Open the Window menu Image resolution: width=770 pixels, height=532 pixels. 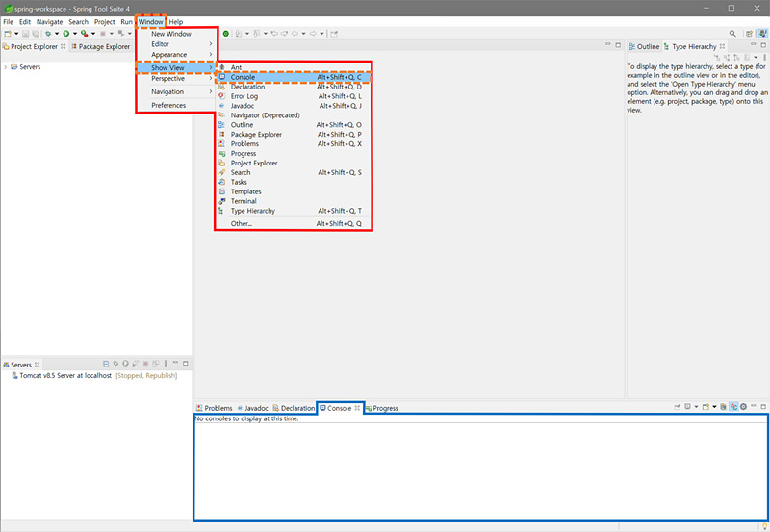point(150,21)
